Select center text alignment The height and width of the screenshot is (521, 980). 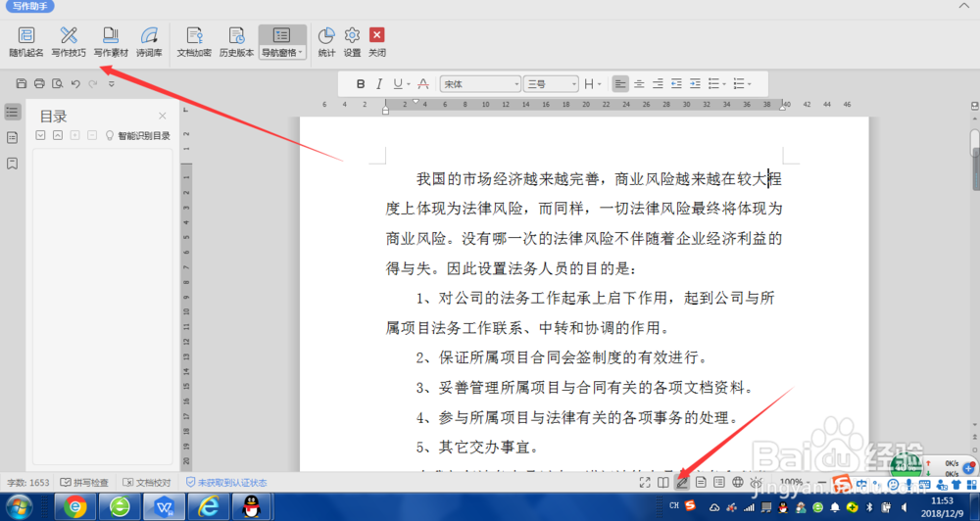pos(639,83)
